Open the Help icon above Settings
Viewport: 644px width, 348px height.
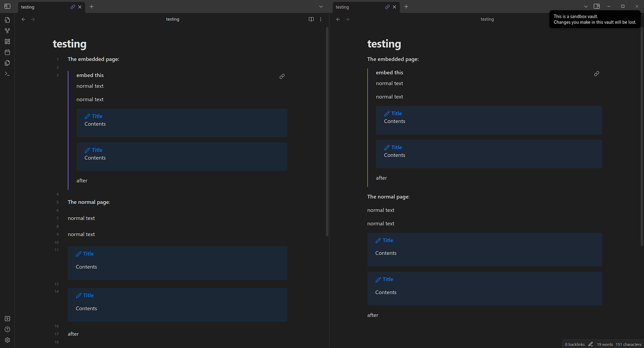coord(7,329)
